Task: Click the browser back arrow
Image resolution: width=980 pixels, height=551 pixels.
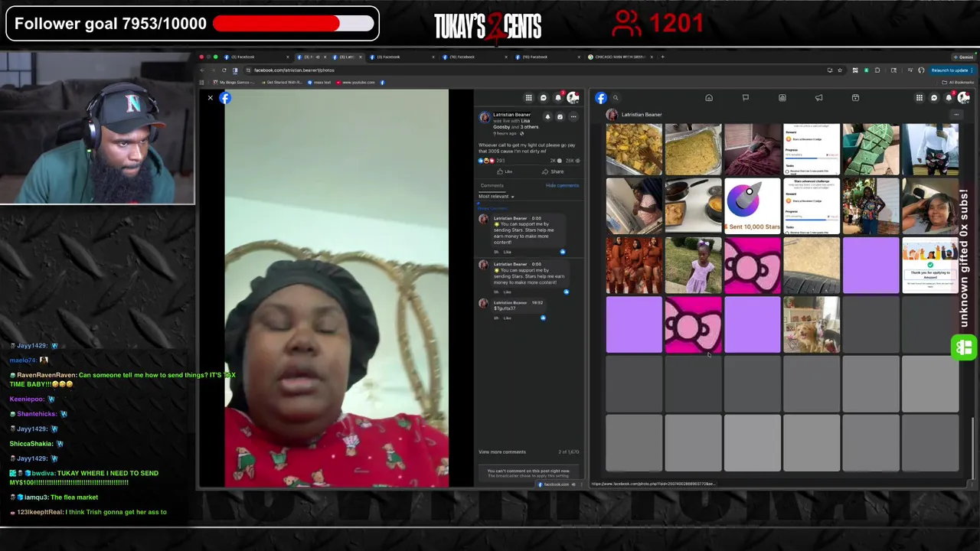Action: click(203, 70)
